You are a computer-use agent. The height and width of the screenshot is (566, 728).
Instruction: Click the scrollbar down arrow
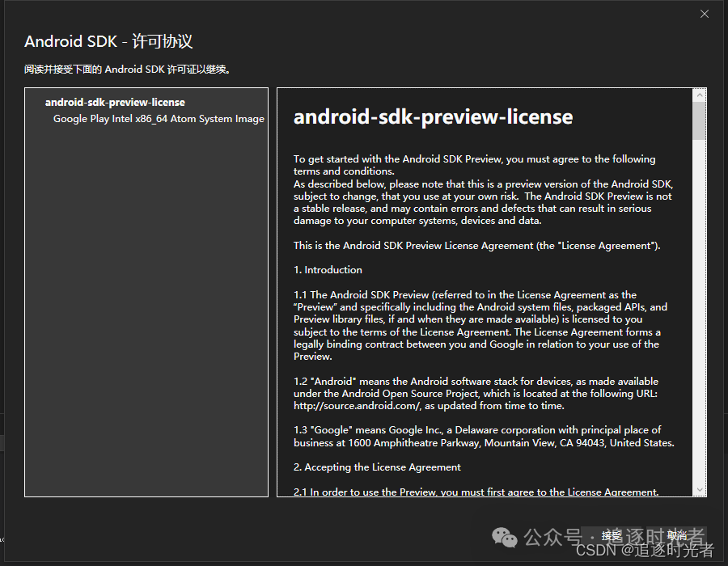click(700, 491)
